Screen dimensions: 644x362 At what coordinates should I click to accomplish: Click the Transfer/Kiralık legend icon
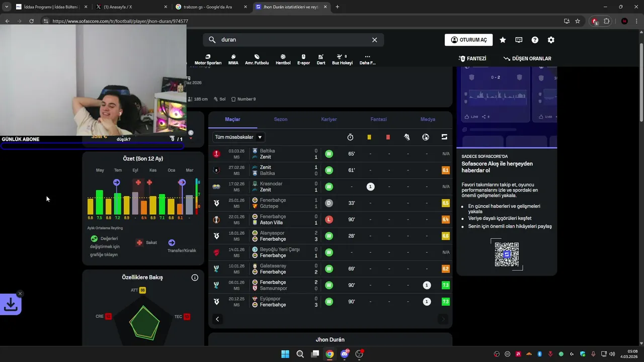coord(172,242)
